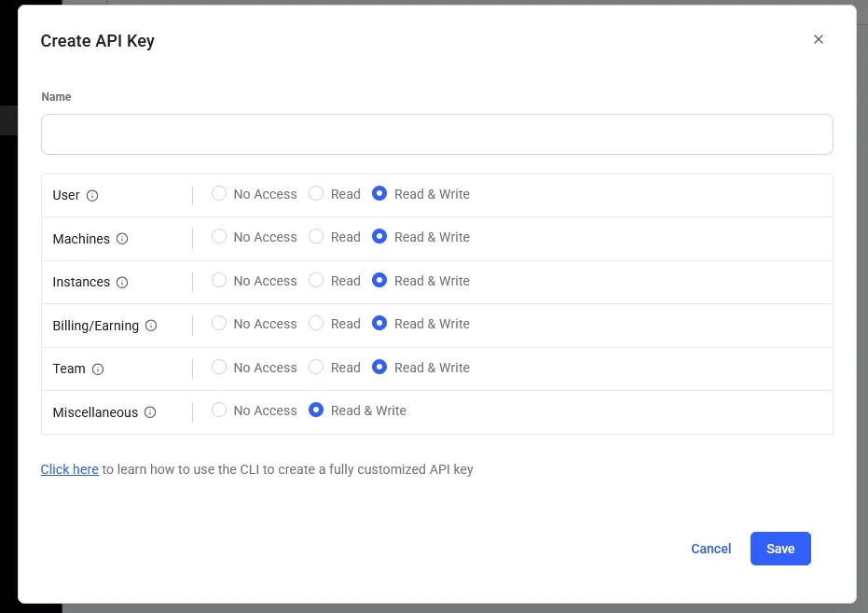Select Read for Instances
This screenshot has width=868, height=613.
pyautogui.click(x=316, y=280)
